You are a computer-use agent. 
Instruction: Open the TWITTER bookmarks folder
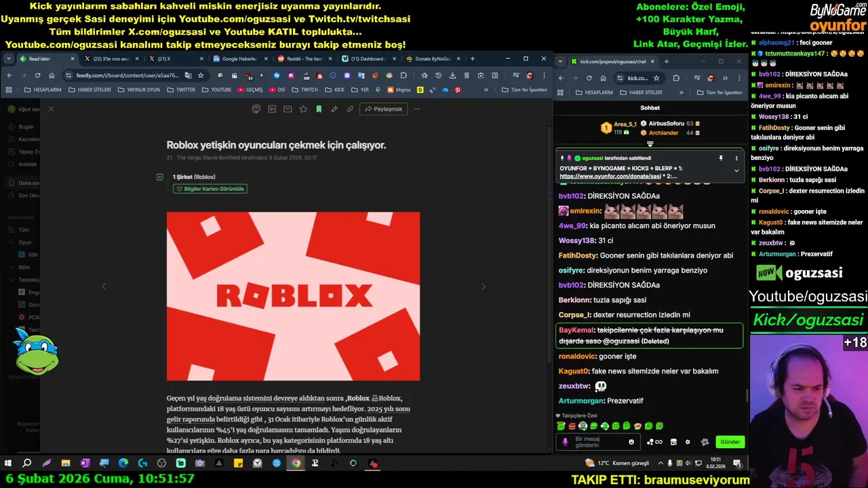[181, 89]
